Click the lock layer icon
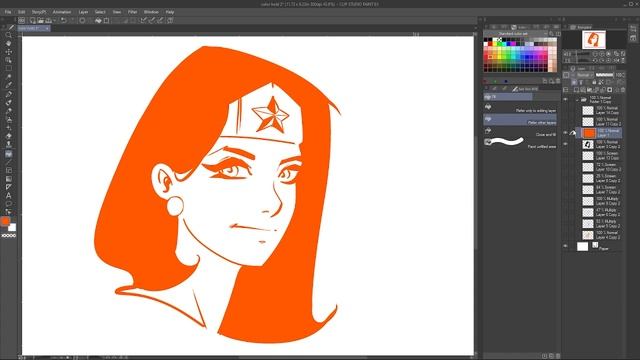This screenshot has width=640, height=360. tap(594, 82)
